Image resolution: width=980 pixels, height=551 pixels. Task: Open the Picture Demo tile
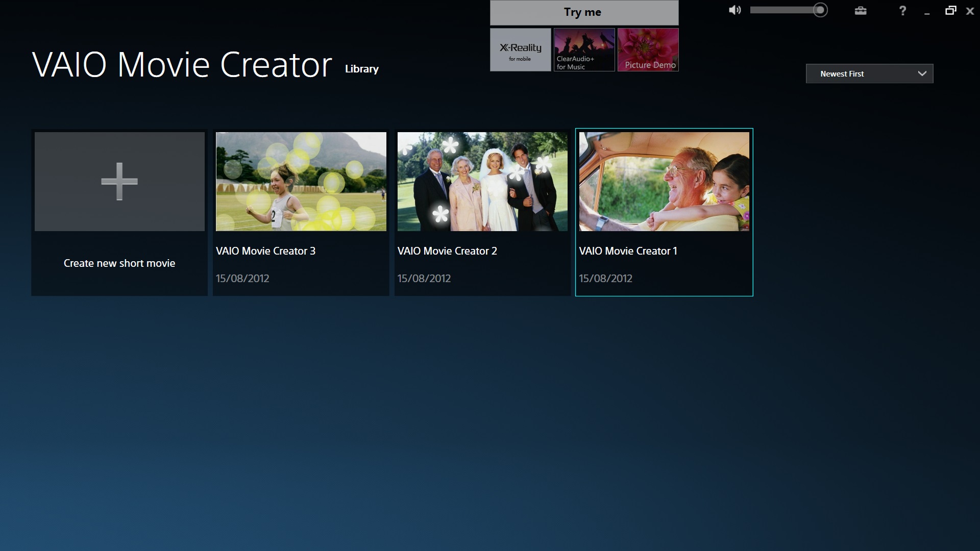click(x=648, y=49)
